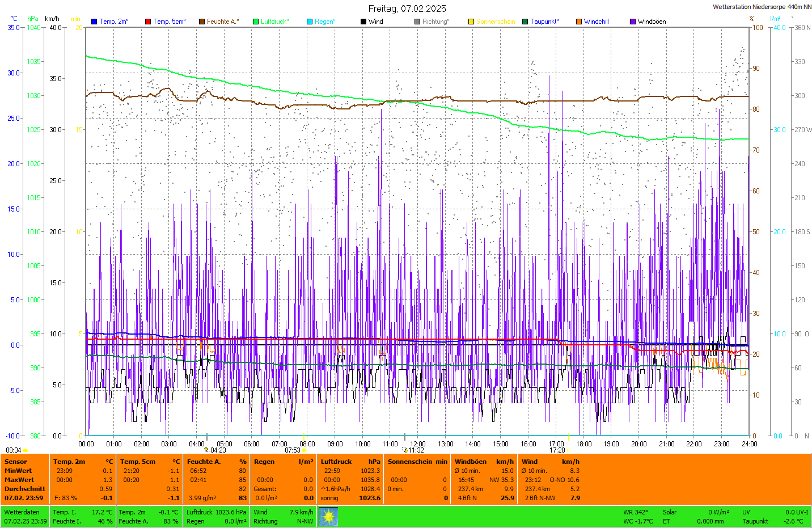Click the 12:00 tick on the time axis

coord(418,443)
